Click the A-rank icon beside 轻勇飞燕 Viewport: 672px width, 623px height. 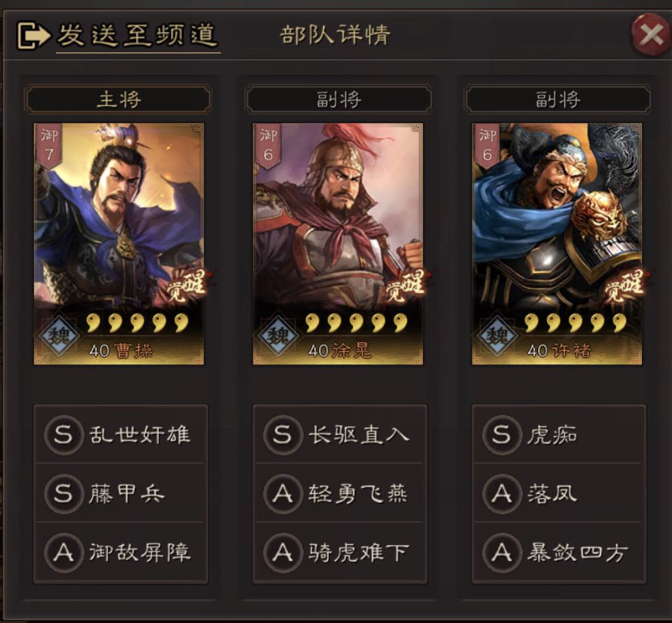click(x=282, y=493)
